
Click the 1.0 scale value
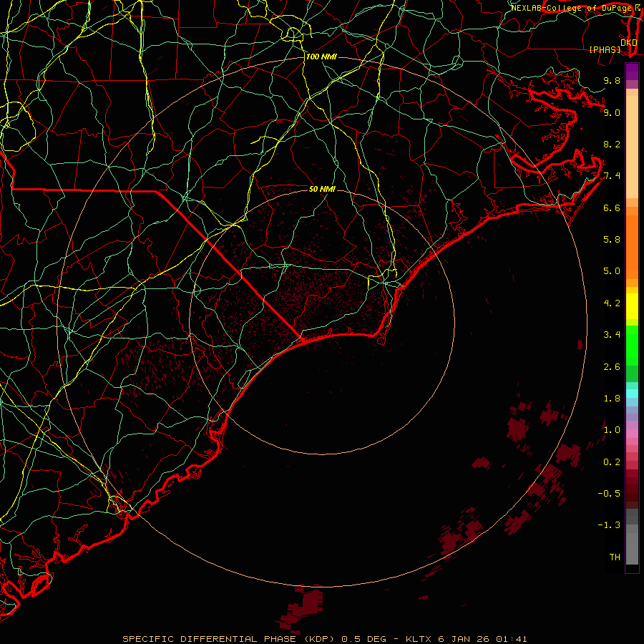pos(612,430)
